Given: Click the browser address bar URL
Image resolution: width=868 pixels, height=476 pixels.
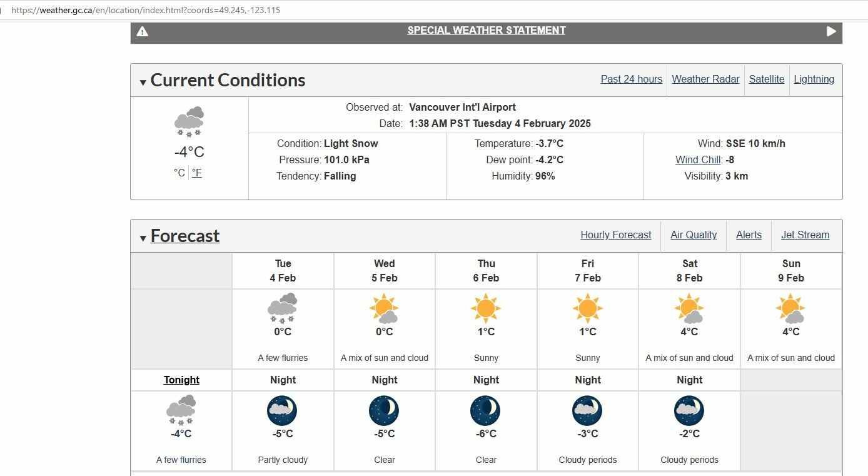Looking at the screenshot, I should tap(146, 11).
